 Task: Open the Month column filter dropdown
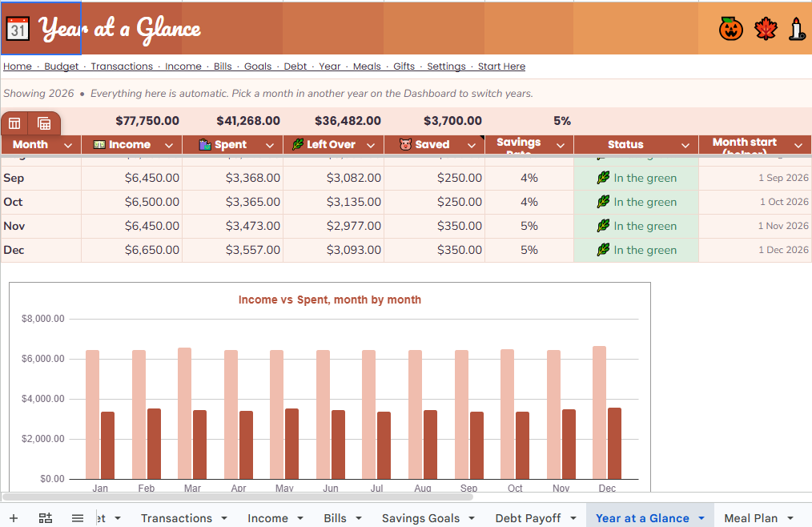[x=68, y=146]
